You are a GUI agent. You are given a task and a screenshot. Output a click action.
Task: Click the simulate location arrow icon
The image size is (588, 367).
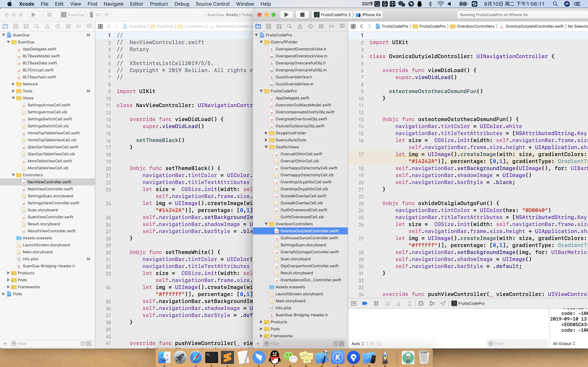(x=443, y=303)
